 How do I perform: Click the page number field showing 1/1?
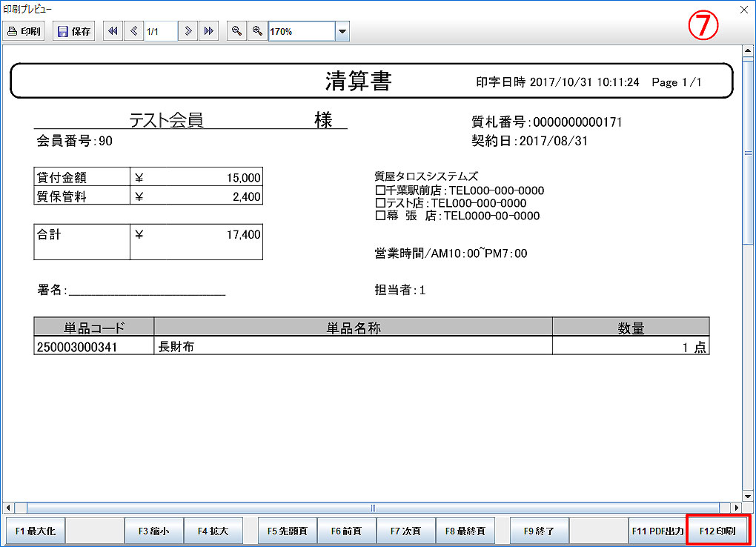coord(161,31)
